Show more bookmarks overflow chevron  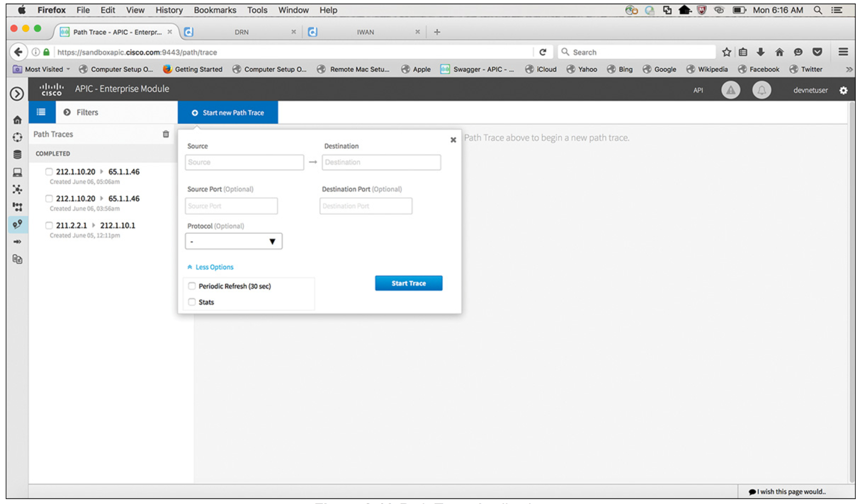point(849,69)
